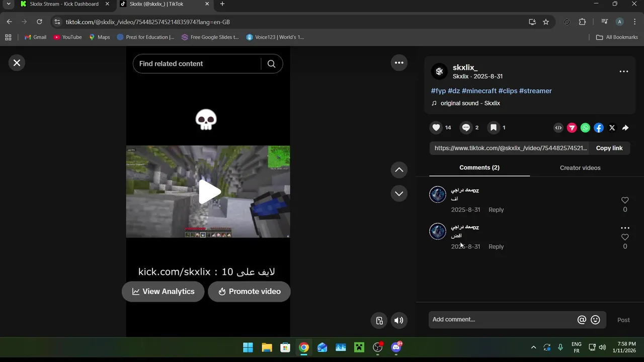Close the TikTok video viewer with X
644x362 pixels.
[17, 63]
